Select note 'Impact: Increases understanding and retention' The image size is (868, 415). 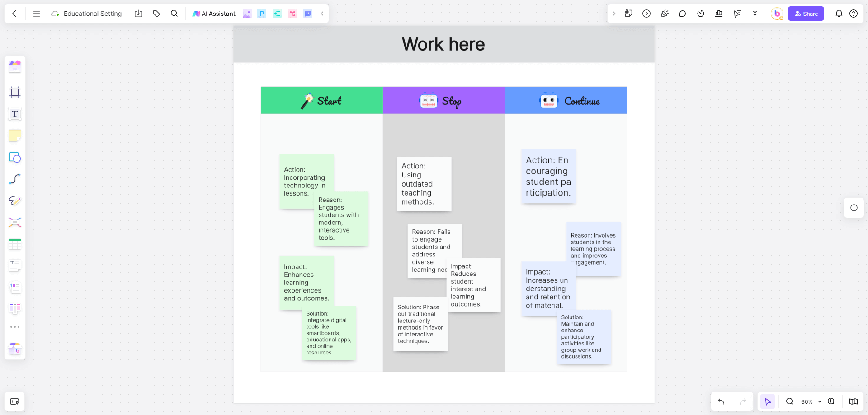[548, 288]
